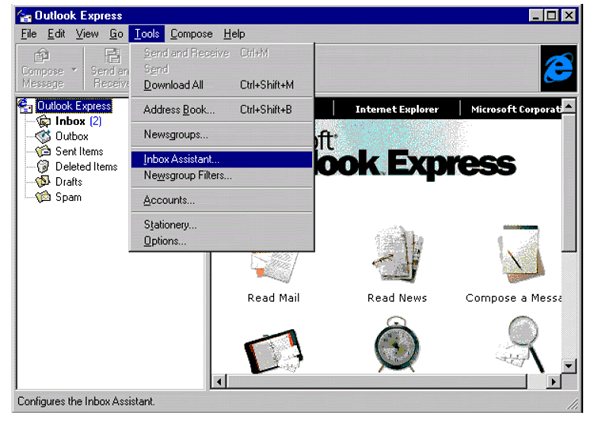Choose Address Book from Tools menu
The image size is (600, 432).
tap(222, 110)
